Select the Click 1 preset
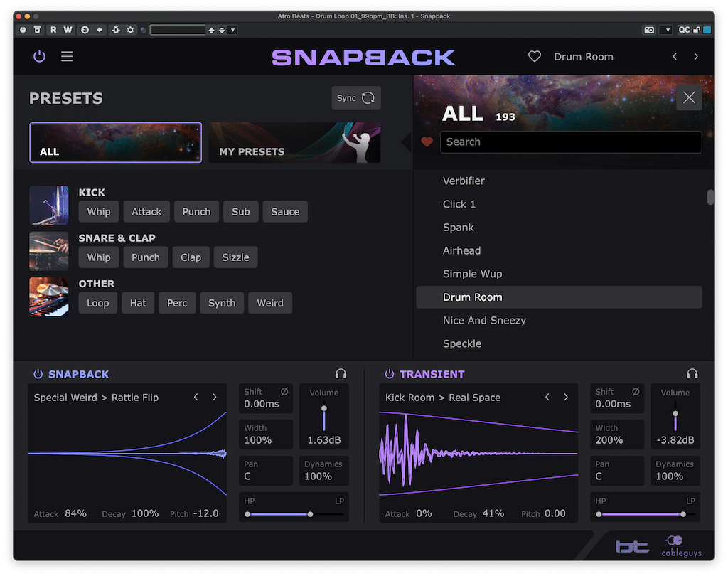Viewport: 728px width, 576px height. 559,204
